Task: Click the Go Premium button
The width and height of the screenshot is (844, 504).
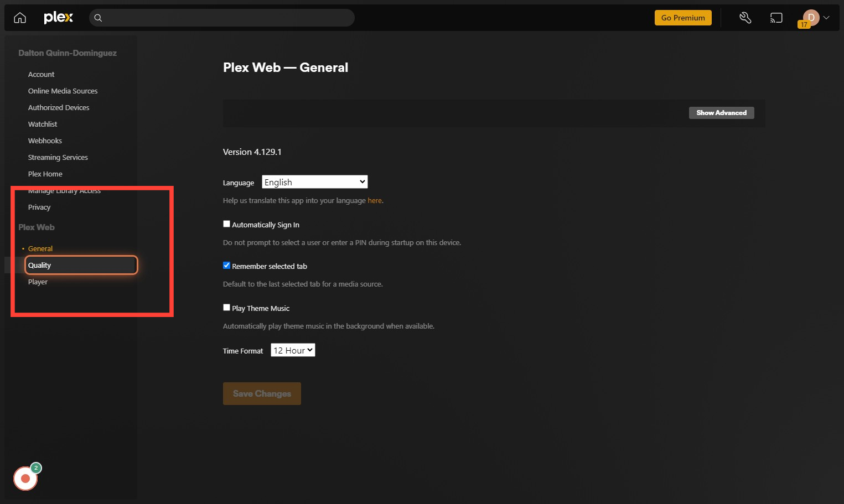Action: pyautogui.click(x=683, y=18)
